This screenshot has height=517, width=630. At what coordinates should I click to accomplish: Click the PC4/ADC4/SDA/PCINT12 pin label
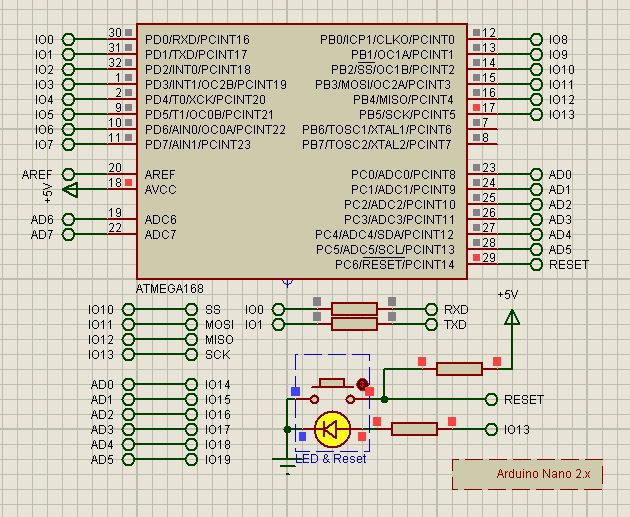(x=385, y=235)
